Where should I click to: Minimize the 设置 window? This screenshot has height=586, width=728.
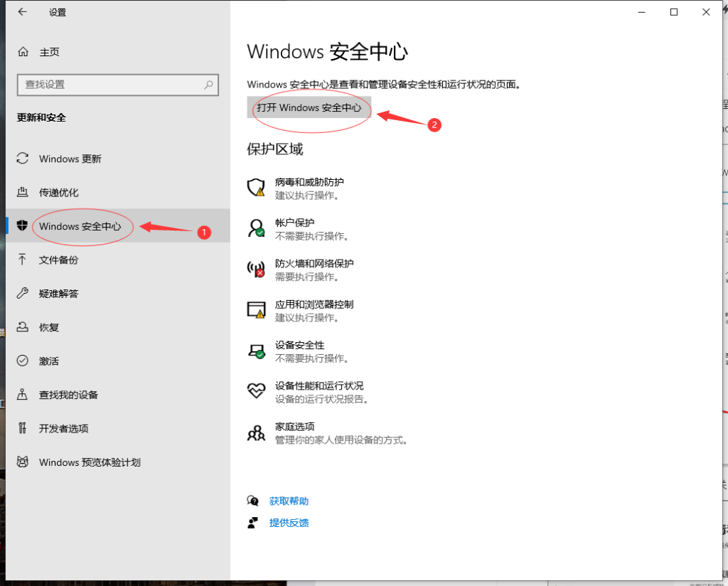point(642,12)
